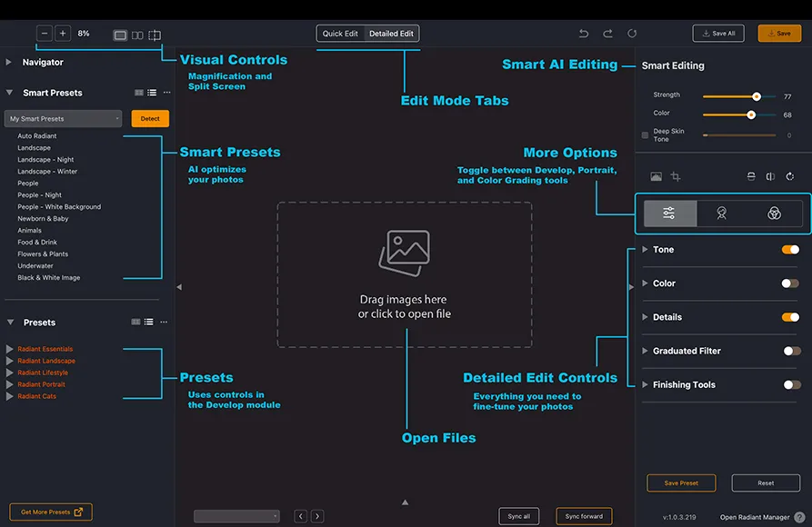Switch Smart Presets to list view
This screenshot has width=812, height=527.
point(152,93)
